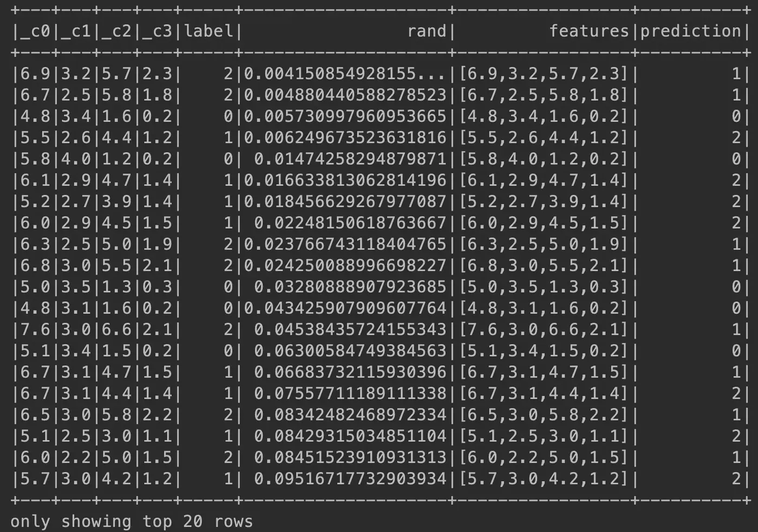Click the label column header
Viewport: 758px width, 532px height.
208,31
